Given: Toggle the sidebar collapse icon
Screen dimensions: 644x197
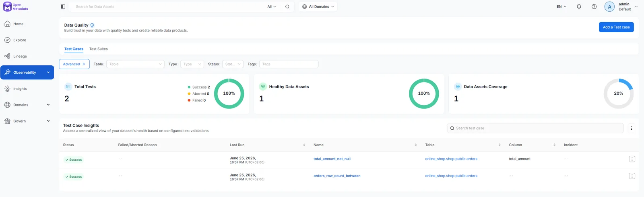Looking at the screenshot, I should pyautogui.click(x=63, y=6).
